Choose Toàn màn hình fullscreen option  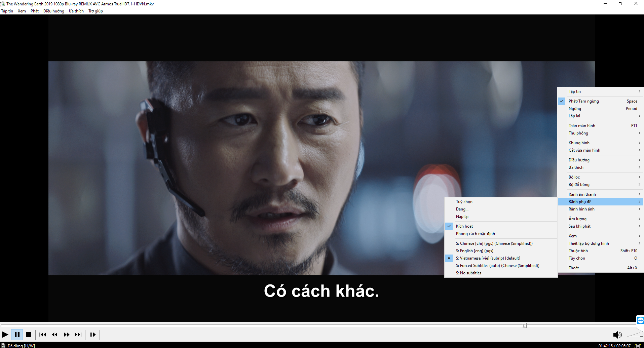(601, 126)
